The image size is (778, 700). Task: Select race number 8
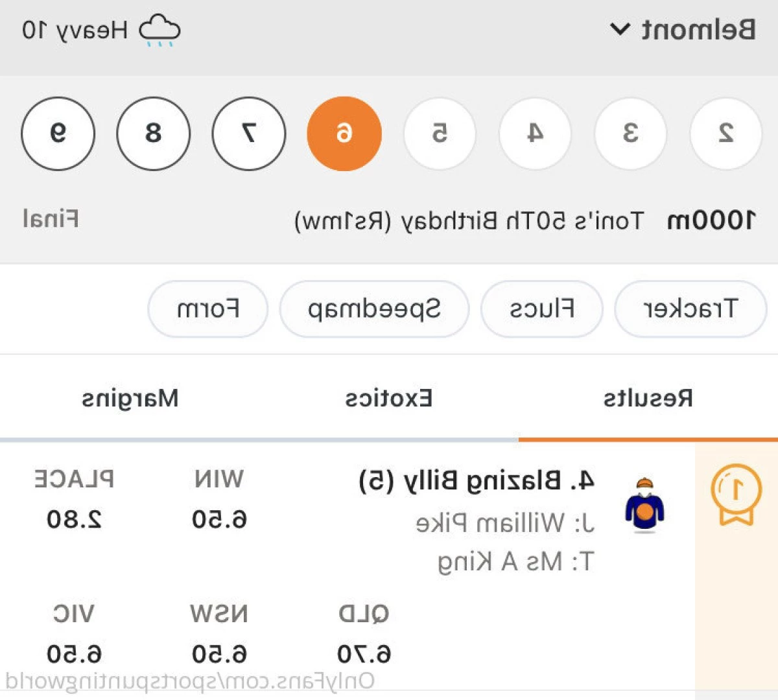(x=154, y=134)
